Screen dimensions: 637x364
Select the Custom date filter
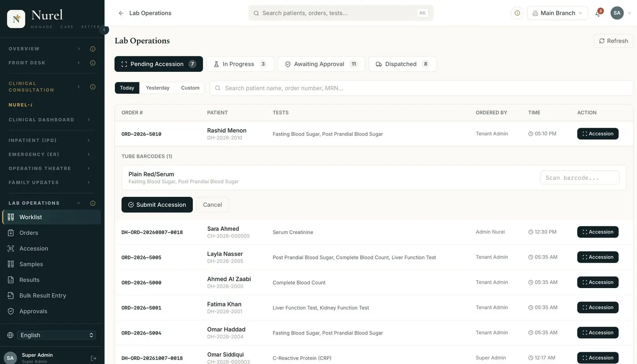pos(190,88)
